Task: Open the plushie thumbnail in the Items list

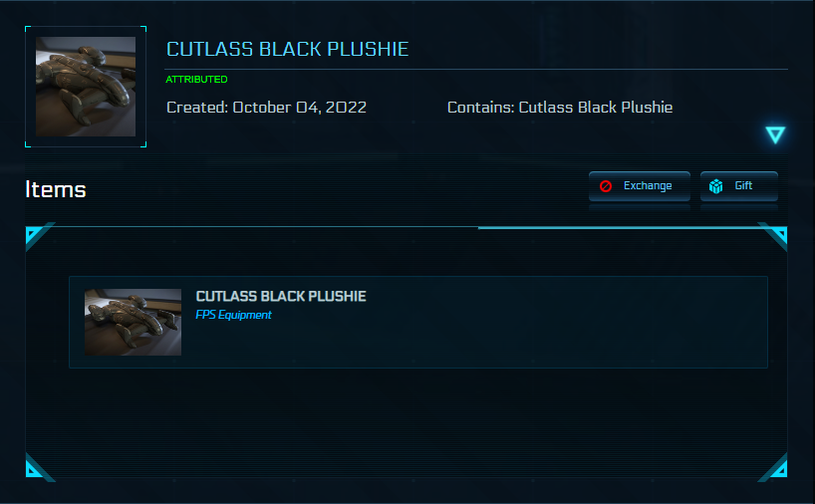Action: point(133,322)
